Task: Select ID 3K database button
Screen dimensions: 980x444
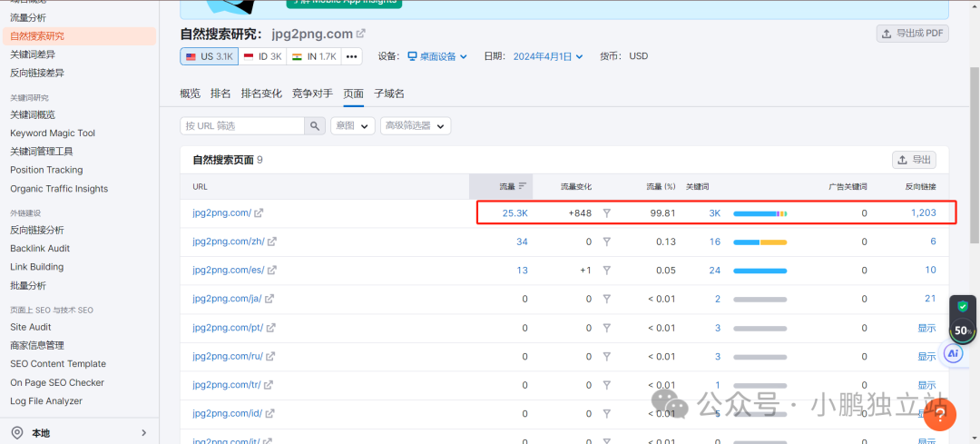Action: [x=262, y=56]
